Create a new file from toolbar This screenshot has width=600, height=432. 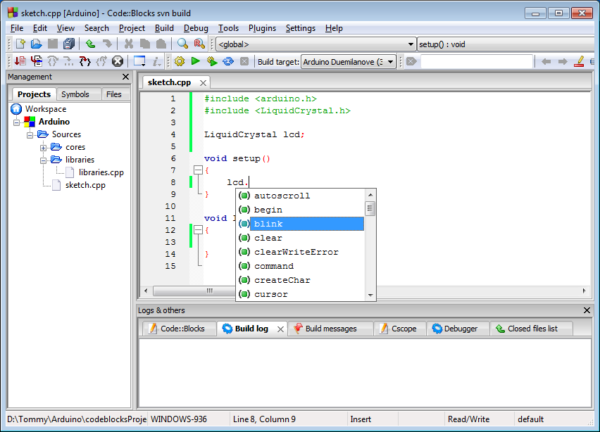[x=20, y=44]
